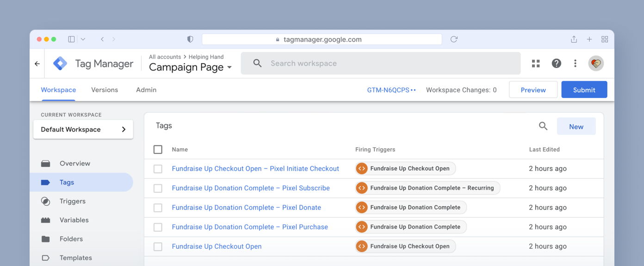
Task: Open Safari sidebar dropdown chevron
Action: (83, 39)
